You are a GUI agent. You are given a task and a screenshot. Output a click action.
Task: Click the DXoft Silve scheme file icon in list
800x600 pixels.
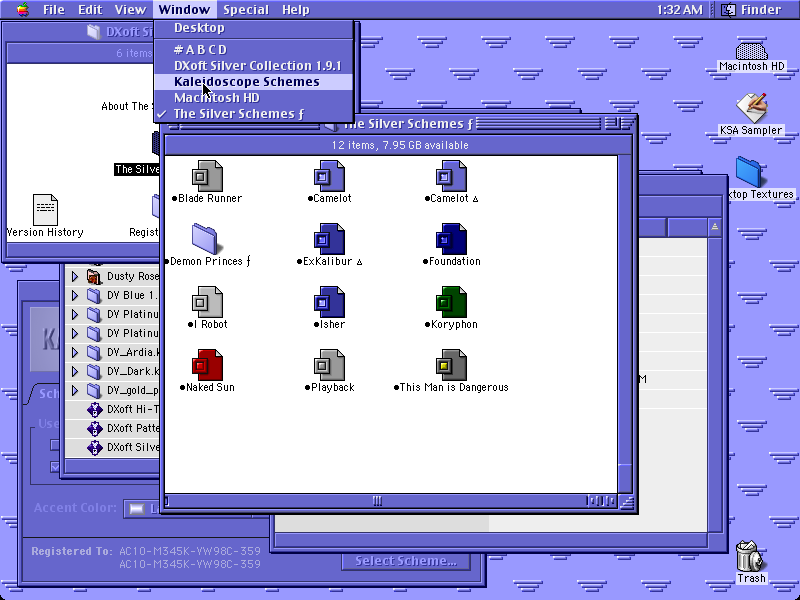click(x=94, y=447)
